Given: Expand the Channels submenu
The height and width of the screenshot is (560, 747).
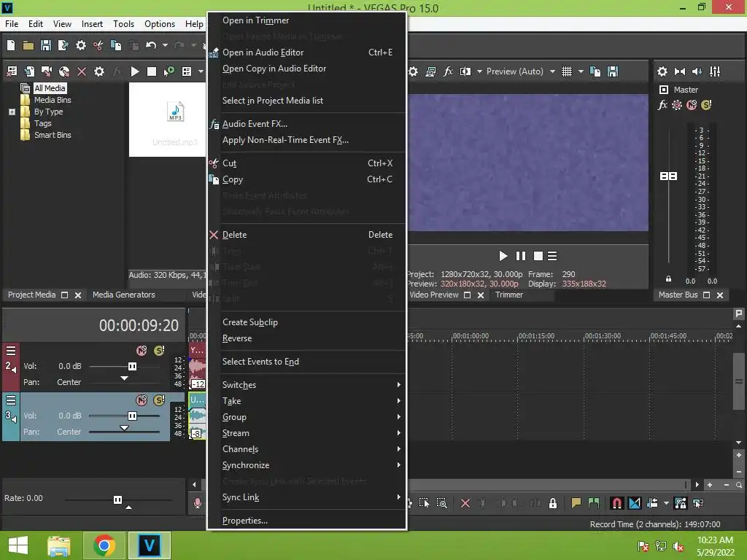Looking at the screenshot, I should [x=307, y=449].
